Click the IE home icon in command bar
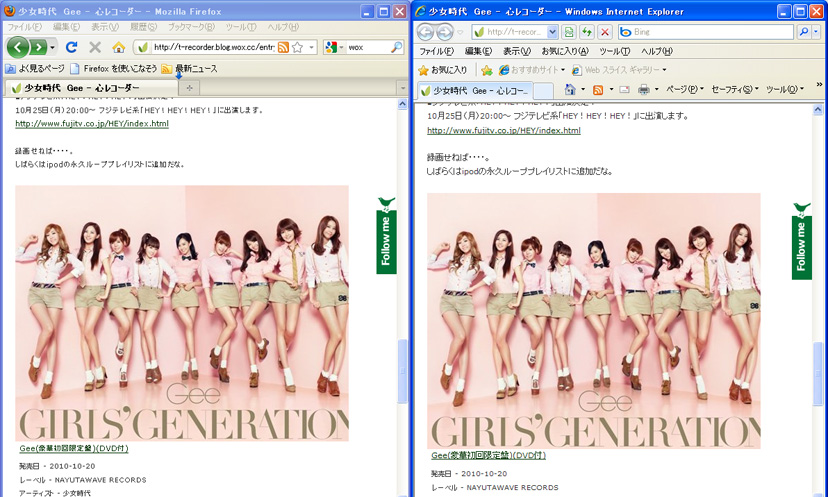 (x=569, y=90)
